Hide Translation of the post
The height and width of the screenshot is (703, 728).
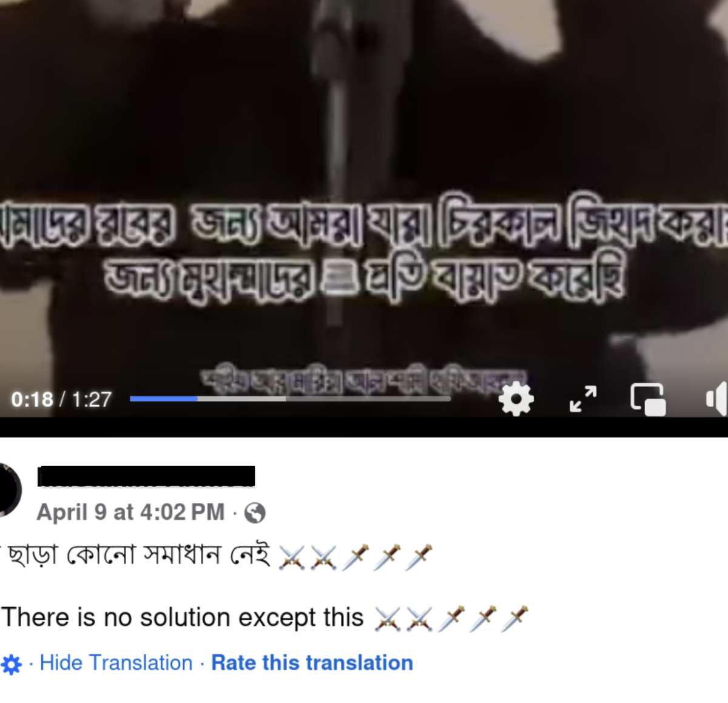tap(116, 663)
